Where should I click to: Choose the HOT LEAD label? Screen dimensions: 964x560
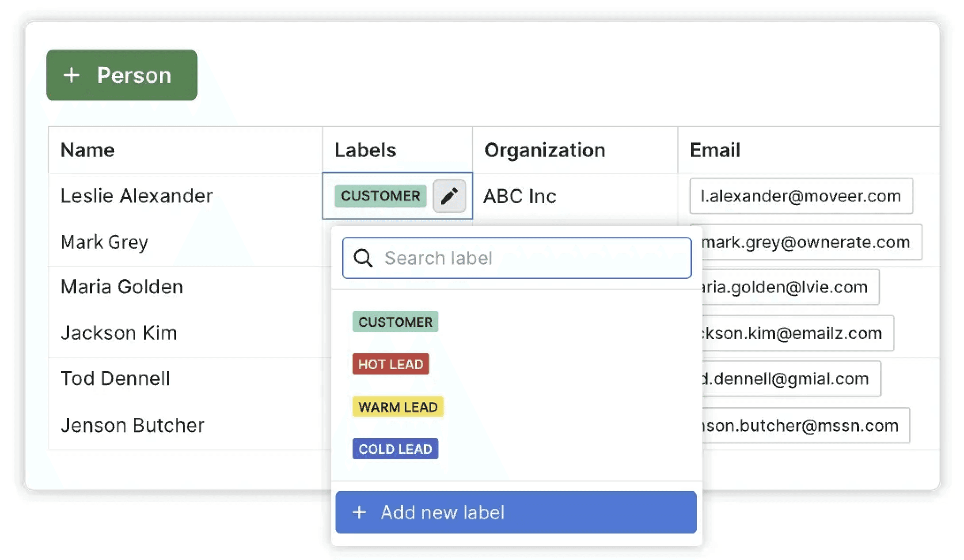point(390,364)
